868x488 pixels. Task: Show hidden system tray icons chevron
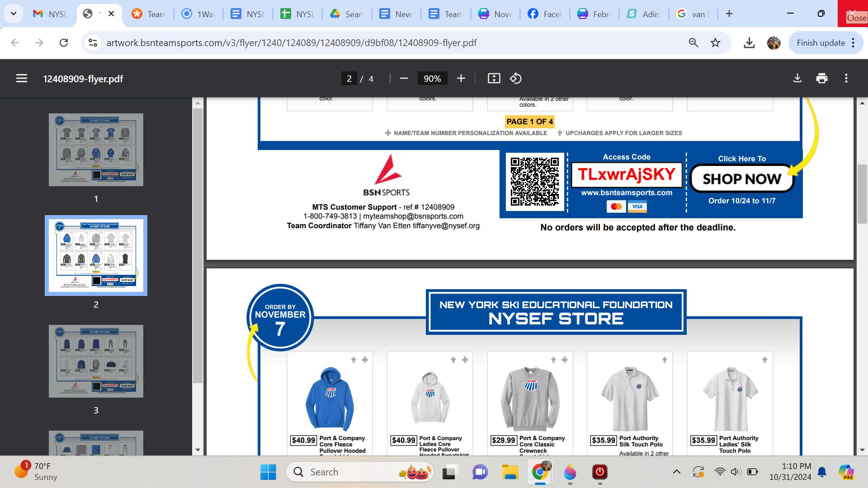[676, 472]
